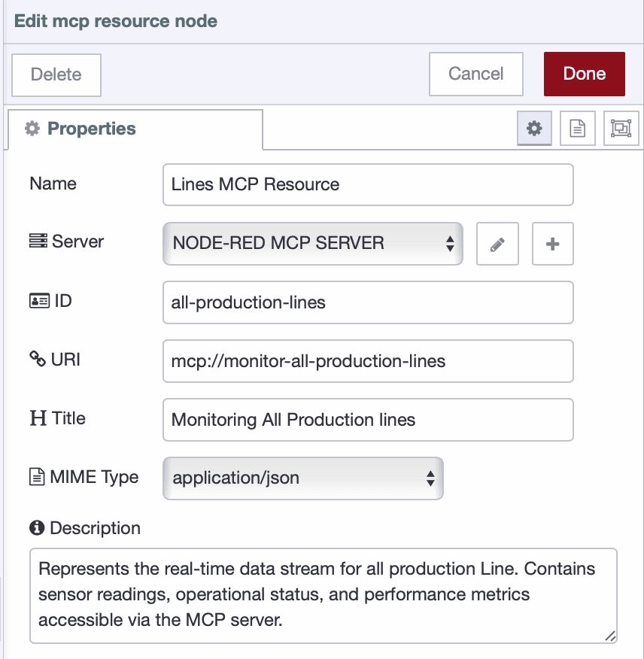Click the info icon beside Description
The height and width of the screenshot is (659, 644).
pyautogui.click(x=36, y=527)
